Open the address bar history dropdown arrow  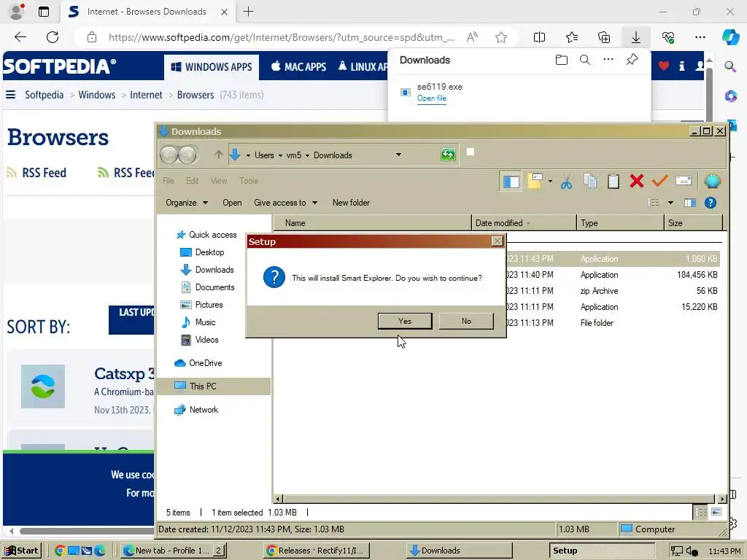click(398, 155)
